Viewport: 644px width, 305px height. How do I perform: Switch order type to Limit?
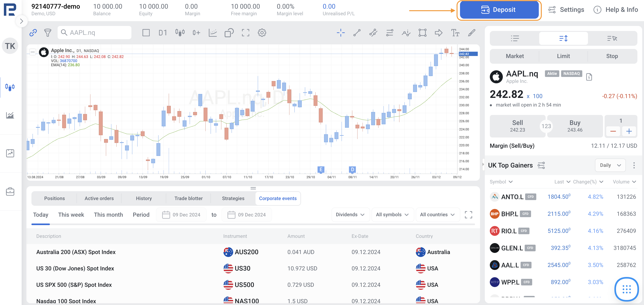[563, 56]
